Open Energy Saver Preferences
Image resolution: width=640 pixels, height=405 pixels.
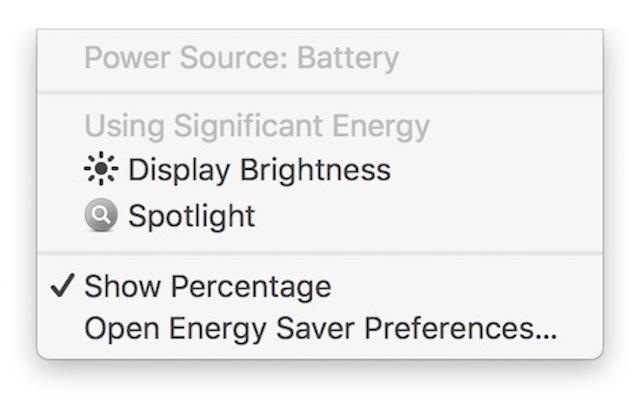pyautogui.click(x=320, y=329)
